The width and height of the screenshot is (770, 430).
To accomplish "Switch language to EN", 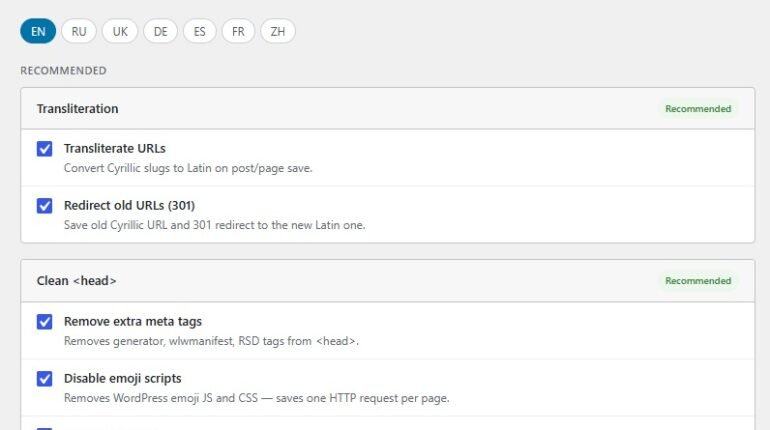I will [38, 31].
